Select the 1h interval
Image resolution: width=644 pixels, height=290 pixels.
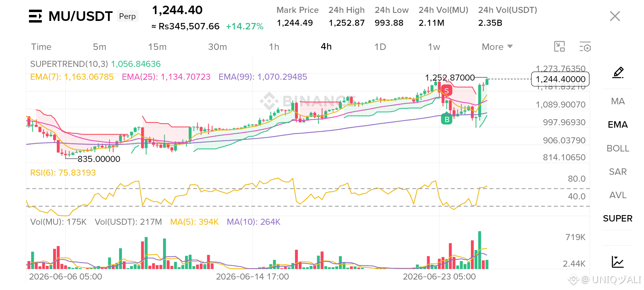pyautogui.click(x=274, y=47)
